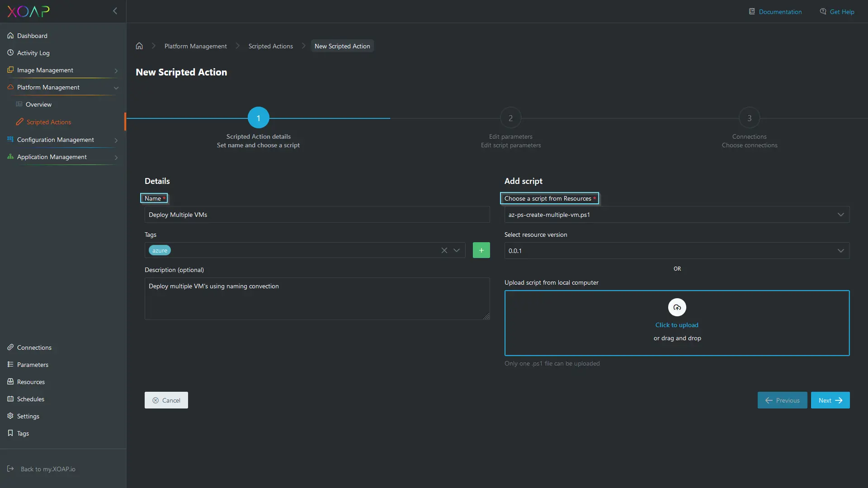Click the azure tag chip
The image size is (868, 488).
click(160, 250)
